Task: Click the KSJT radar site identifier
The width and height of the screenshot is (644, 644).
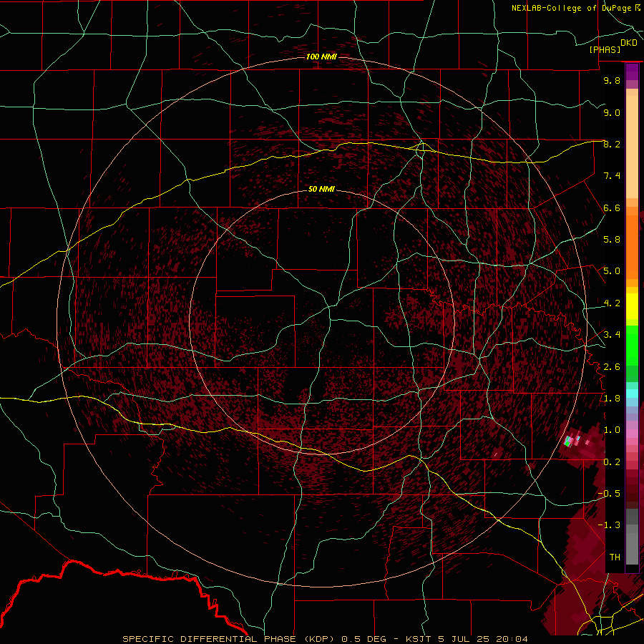Action: pos(419,639)
